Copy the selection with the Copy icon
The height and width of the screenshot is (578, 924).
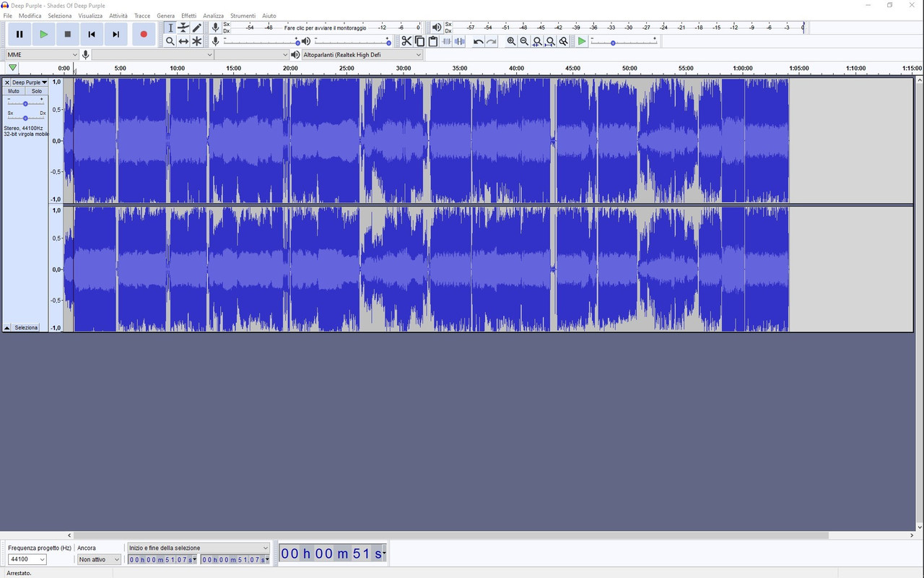click(419, 41)
